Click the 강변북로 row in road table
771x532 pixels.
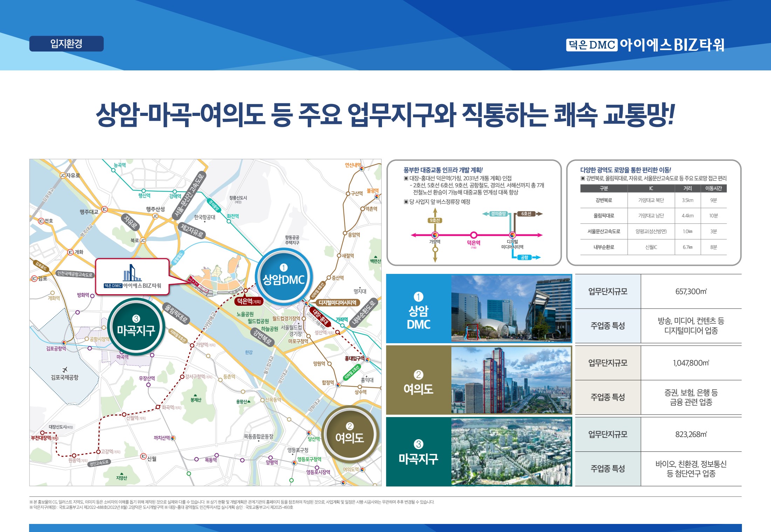pyautogui.click(x=654, y=200)
